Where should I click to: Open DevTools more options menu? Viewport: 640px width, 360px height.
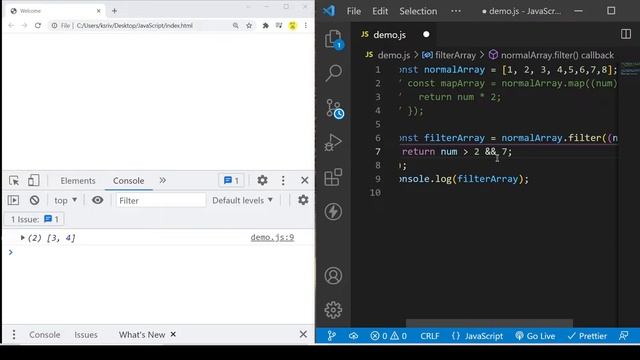coord(283,180)
